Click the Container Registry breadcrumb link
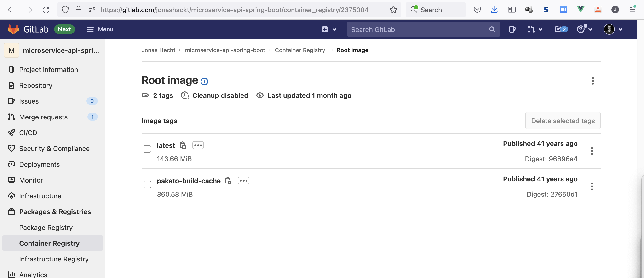Screen dimensions: 644x278 [x=300, y=50]
